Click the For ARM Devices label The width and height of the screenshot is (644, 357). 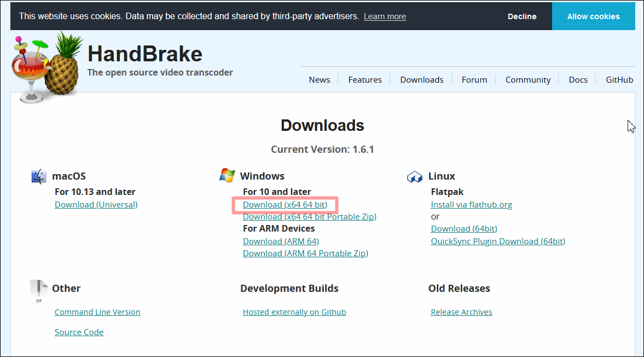pos(279,228)
